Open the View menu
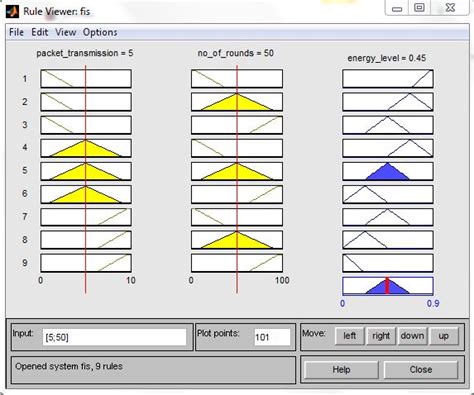The width and height of the screenshot is (474, 395). [x=66, y=32]
